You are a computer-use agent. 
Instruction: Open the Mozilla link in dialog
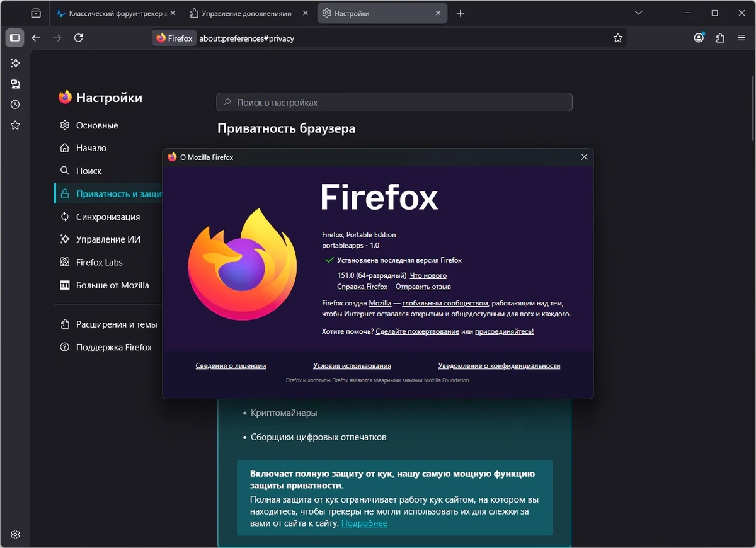pos(380,303)
